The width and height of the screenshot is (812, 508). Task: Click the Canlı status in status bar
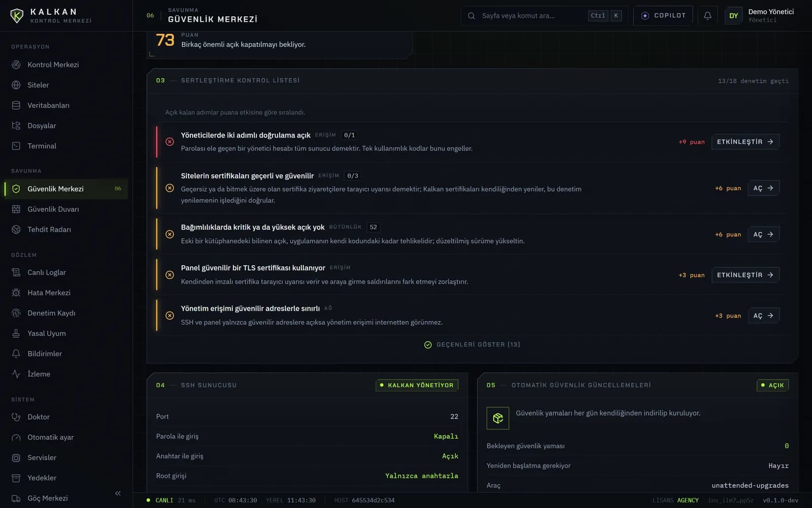pyautogui.click(x=160, y=500)
